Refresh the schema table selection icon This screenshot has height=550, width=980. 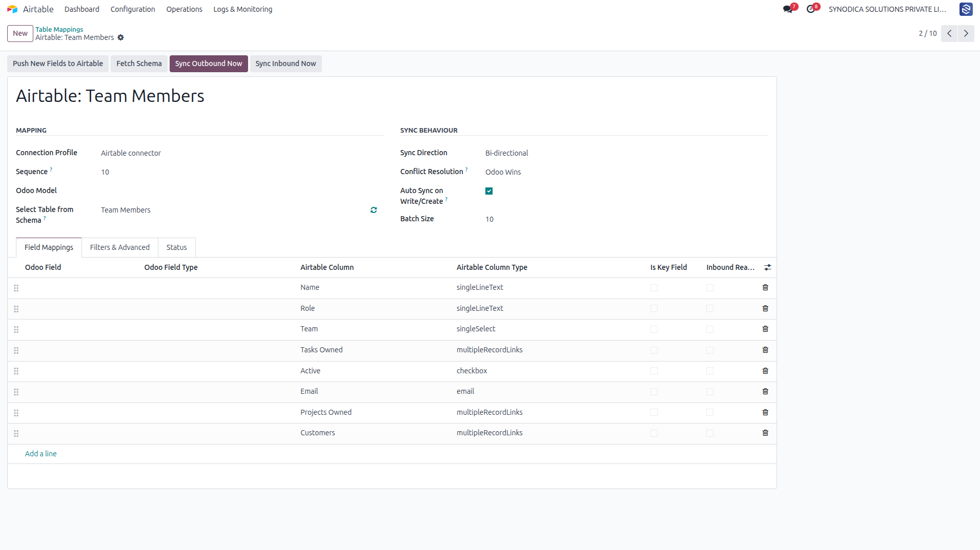tap(374, 210)
